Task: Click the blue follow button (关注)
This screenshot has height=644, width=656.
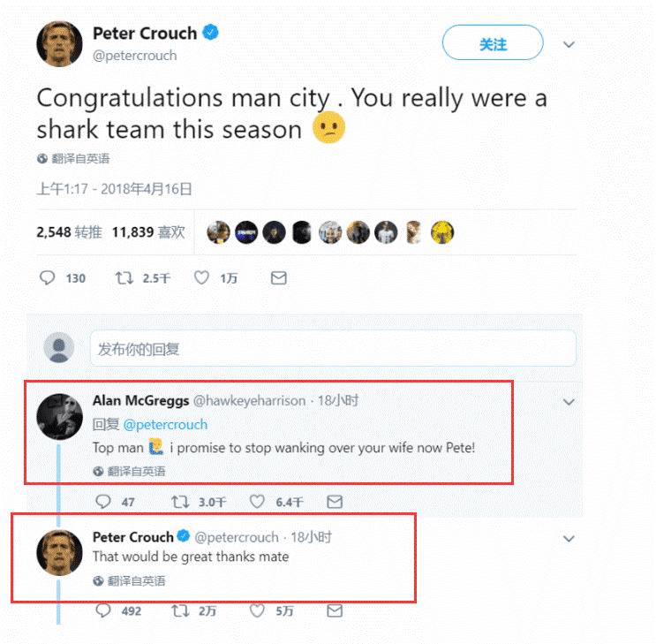Action: [493, 44]
